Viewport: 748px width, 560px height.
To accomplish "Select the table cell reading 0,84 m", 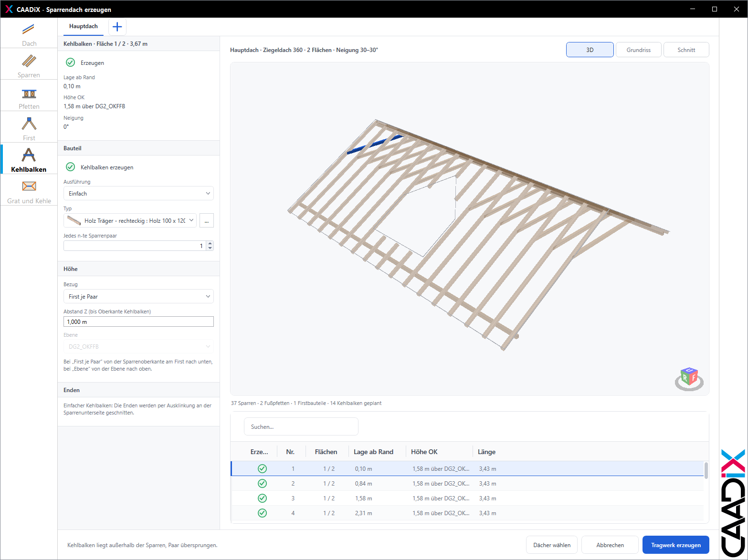I will [x=364, y=484].
